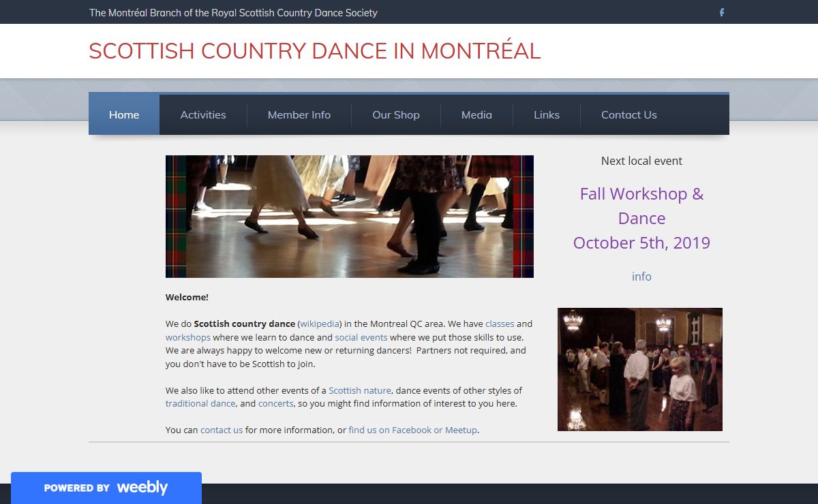Click the Powered by Weebly badge
This screenshot has height=504, width=818.
click(x=106, y=488)
